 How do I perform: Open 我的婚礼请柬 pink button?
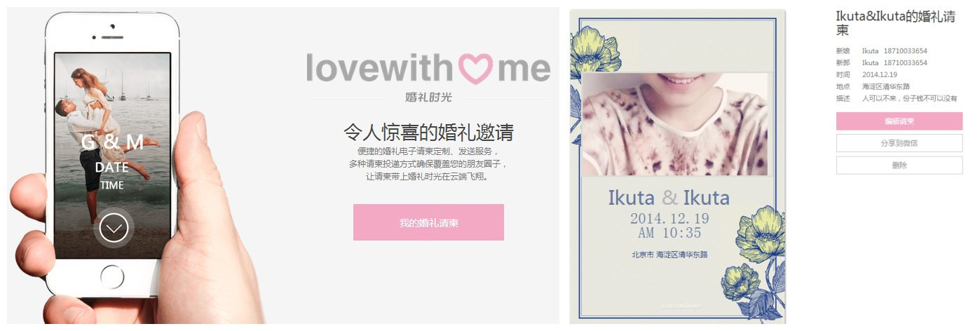(x=428, y=222)
